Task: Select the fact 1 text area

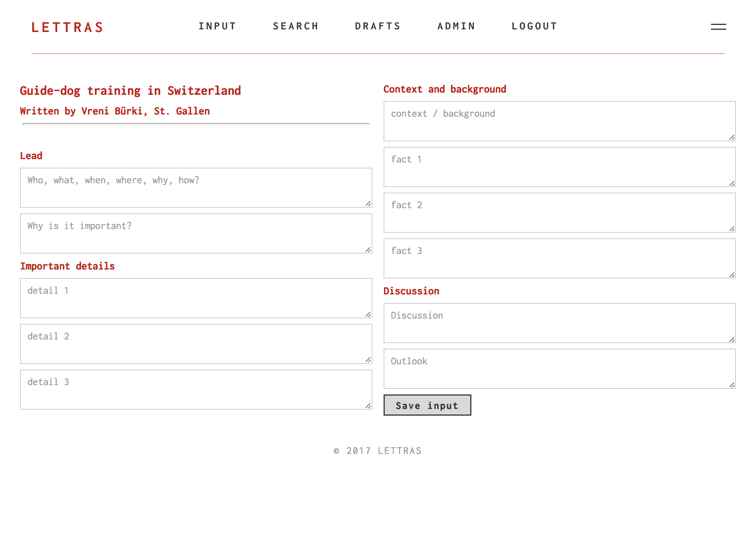Action: click(560, 167)
